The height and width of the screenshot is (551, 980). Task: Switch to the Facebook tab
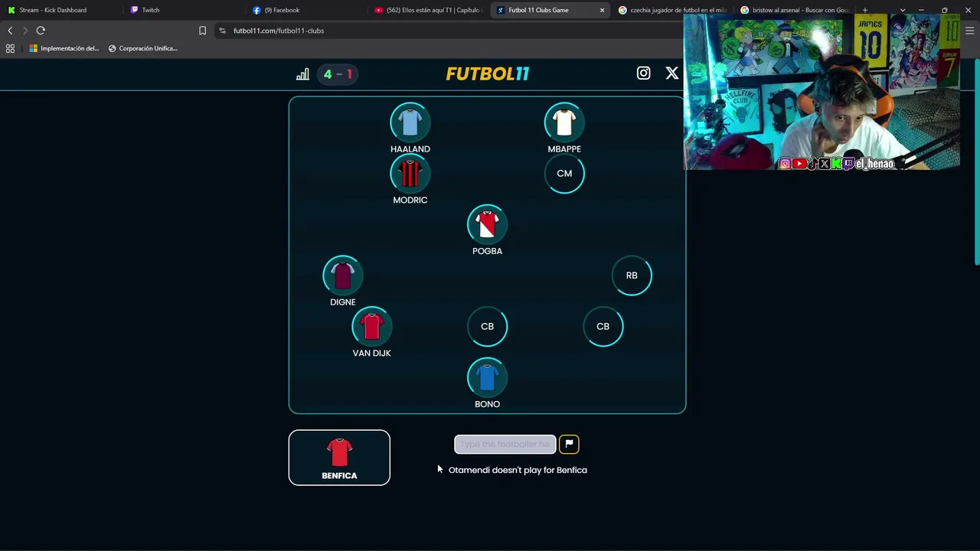[306, 10]
